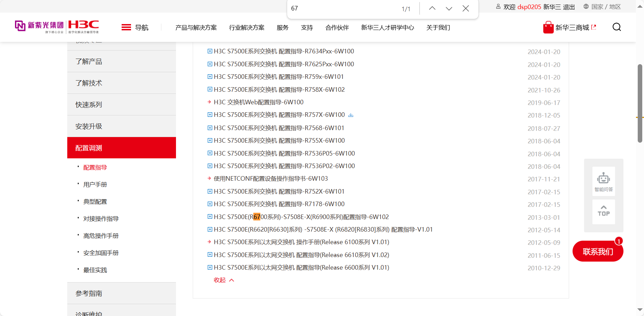Click the globe 国家/地区 icon
This screenshot has height=316, width=644.
coord(586,7)
